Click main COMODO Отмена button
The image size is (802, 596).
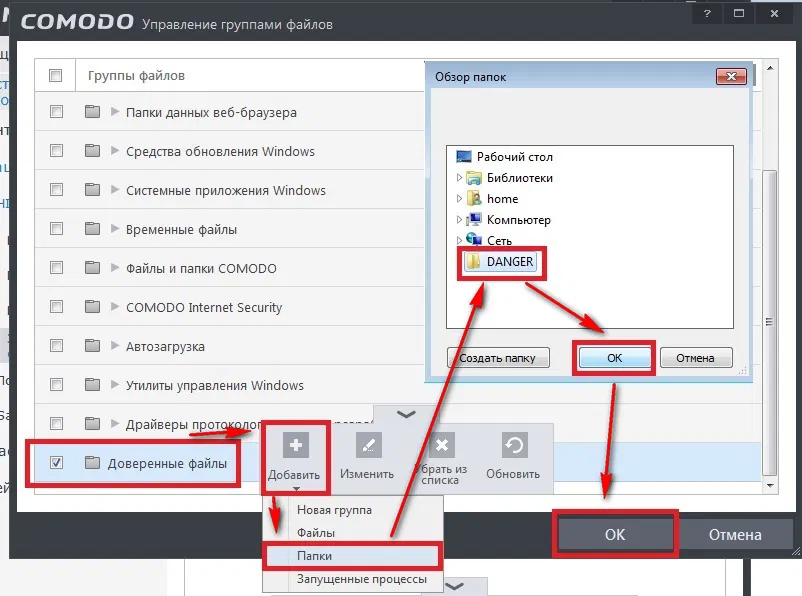pos(735,534)
